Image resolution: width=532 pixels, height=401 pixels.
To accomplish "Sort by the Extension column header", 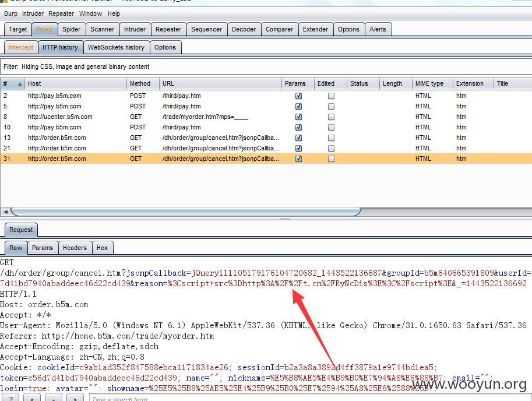I will pos(473,83).
